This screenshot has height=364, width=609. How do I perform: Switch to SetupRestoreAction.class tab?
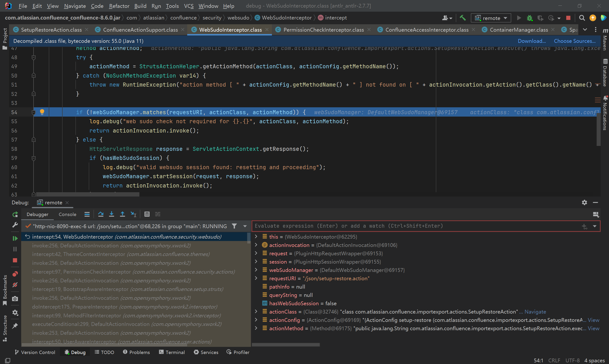point(51,30)
